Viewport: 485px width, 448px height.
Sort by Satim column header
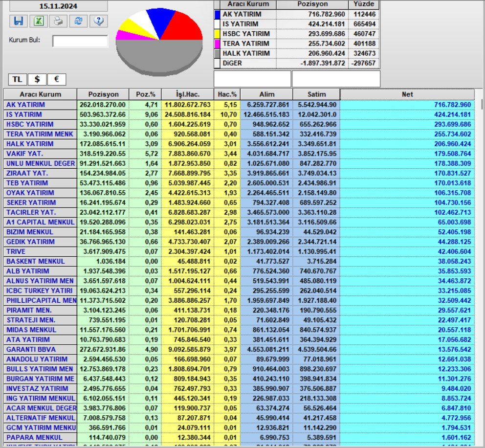click(316, 94)
